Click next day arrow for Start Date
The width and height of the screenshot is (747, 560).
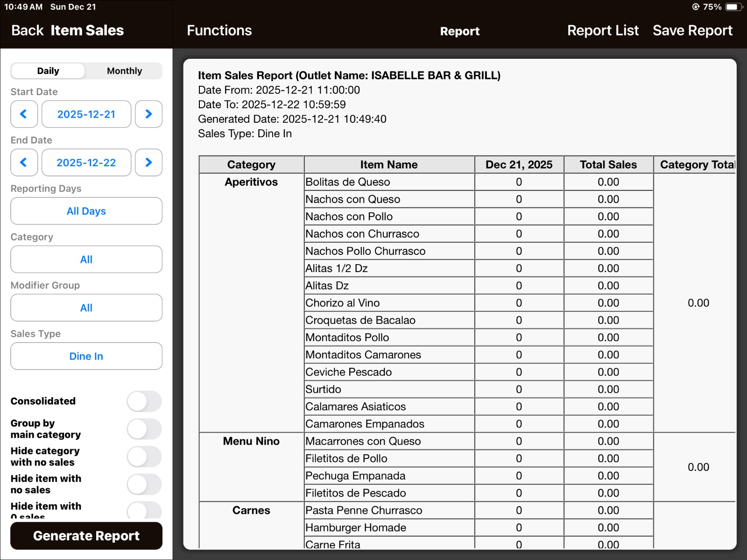148,114
